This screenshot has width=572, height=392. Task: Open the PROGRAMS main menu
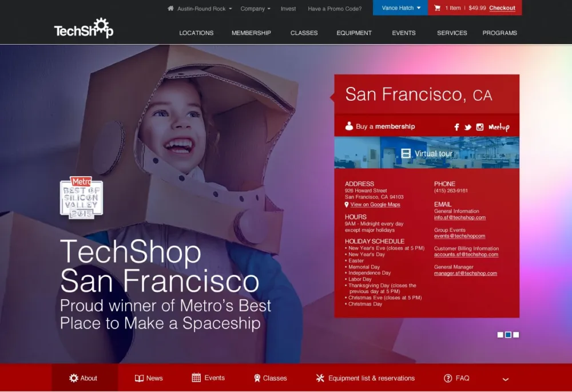[x=500, y=33]
